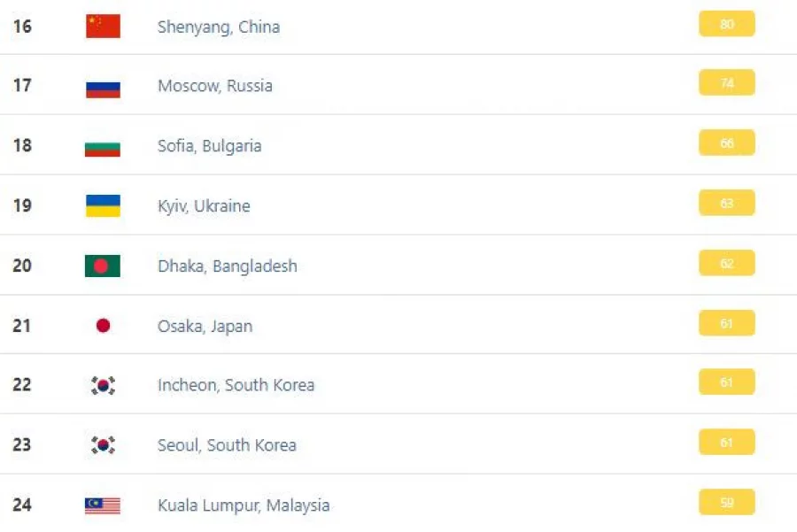Click the yellow AQI badge showing 80
797x532 pixels.
click(727, 24)
